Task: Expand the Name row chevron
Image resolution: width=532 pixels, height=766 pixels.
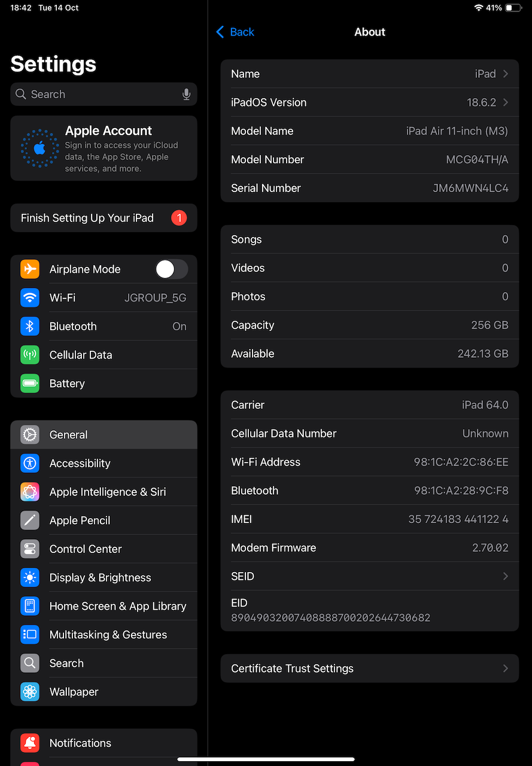Action: click(x=505, y=74)
